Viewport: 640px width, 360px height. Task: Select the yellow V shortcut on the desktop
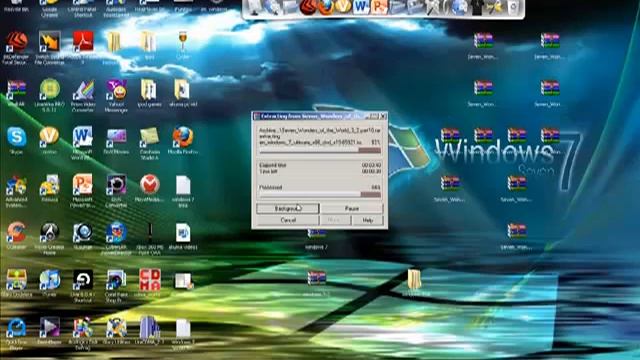click(49, 136)
